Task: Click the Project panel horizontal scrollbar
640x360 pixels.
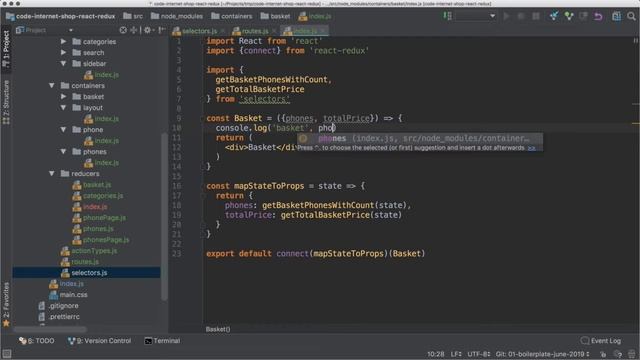Action: point(50,329)
